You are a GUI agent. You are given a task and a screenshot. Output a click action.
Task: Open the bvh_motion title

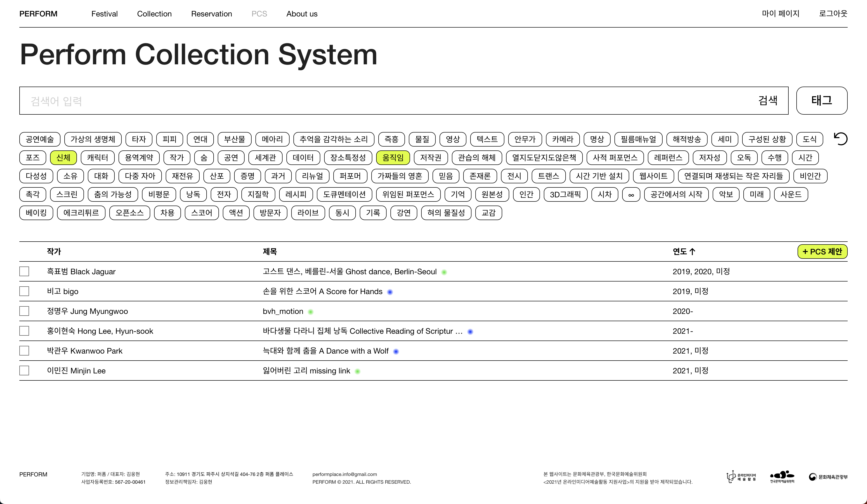point(283,311)
